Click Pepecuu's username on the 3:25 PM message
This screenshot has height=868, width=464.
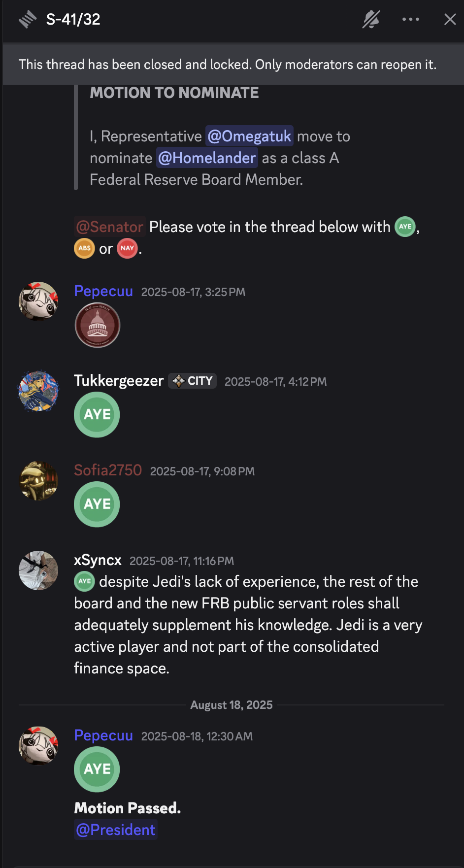103,291
